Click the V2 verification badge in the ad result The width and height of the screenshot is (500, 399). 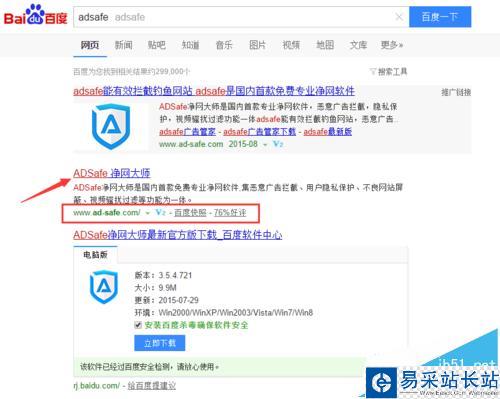tap(278, 144)
